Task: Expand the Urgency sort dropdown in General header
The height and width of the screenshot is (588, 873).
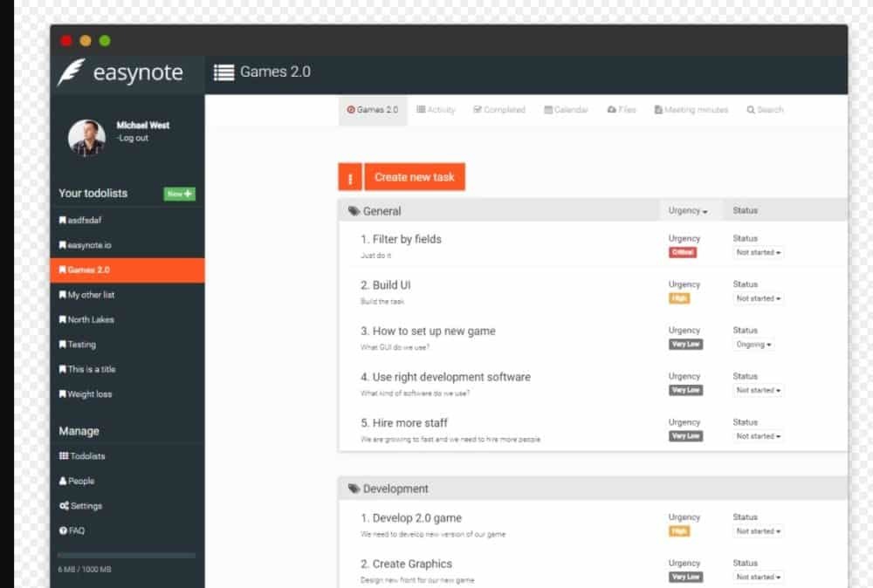Action: (x=688, y=211)
